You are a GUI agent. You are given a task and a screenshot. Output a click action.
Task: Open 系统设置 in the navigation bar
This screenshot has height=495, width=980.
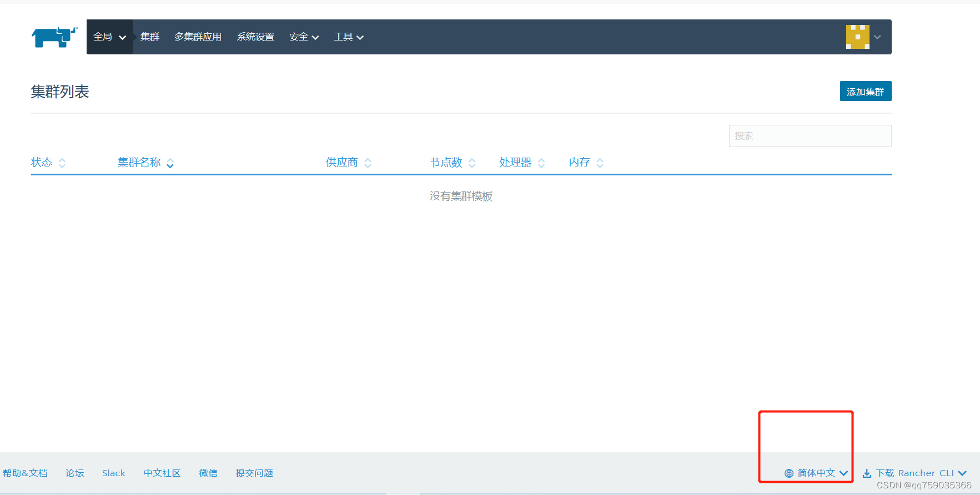pyautogui.click(x=255, y=37)
